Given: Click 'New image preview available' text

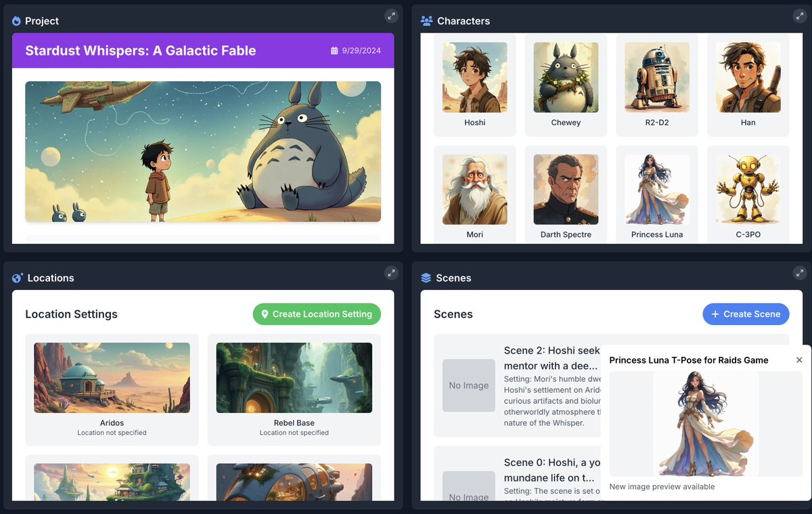Looking at the screenshot, I should coord(662,487).
